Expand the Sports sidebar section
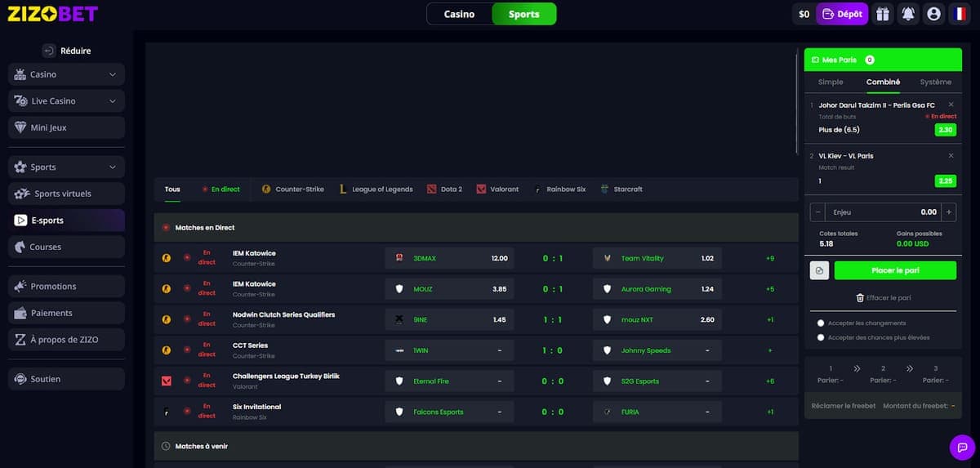980x468 pixels. (113, 167)
